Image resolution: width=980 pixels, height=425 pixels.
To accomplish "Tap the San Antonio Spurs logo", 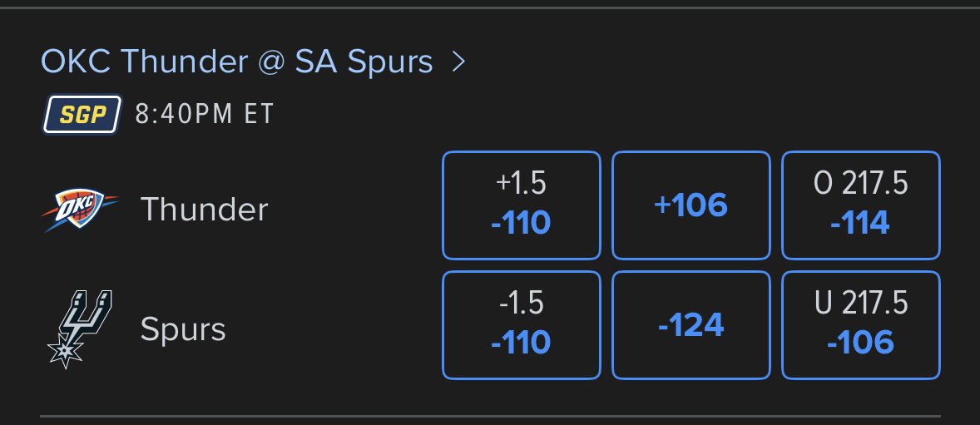I will pos(80,329).
